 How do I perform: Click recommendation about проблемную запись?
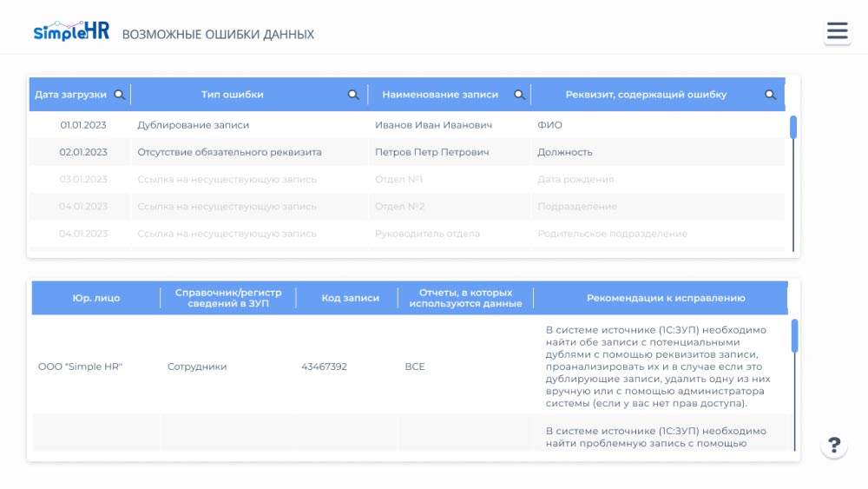point(656,437)
